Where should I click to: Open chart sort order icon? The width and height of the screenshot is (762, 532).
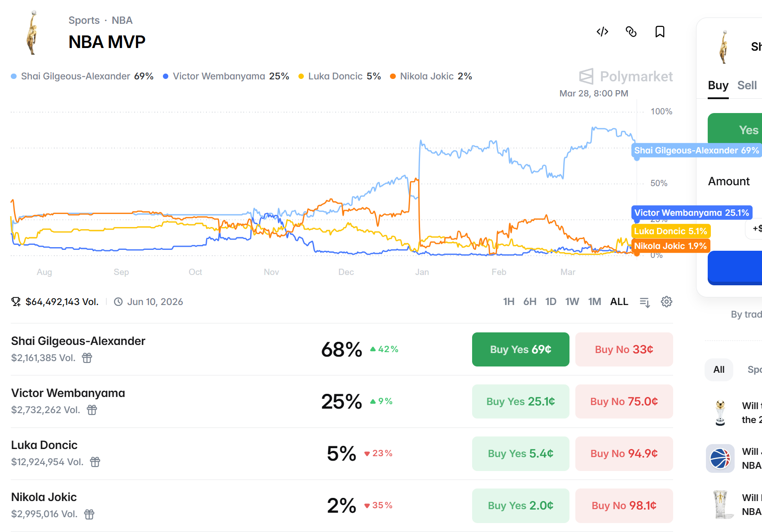point(644,302)
